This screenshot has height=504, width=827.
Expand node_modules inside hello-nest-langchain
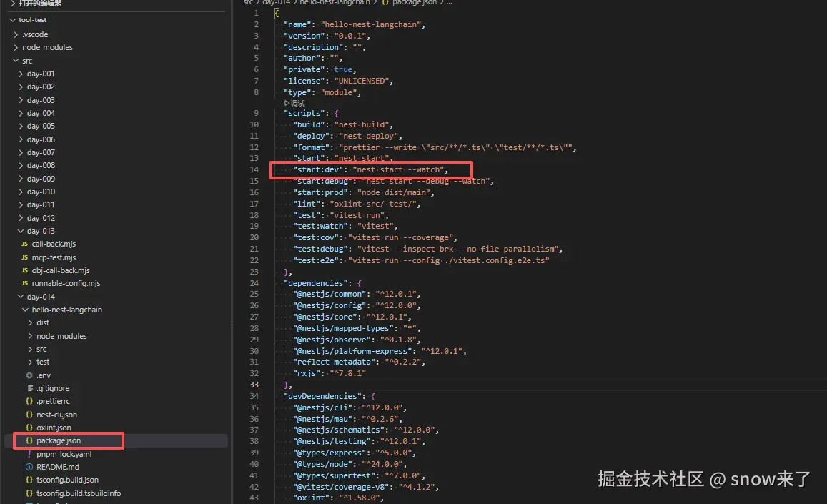tap(30, 336)
